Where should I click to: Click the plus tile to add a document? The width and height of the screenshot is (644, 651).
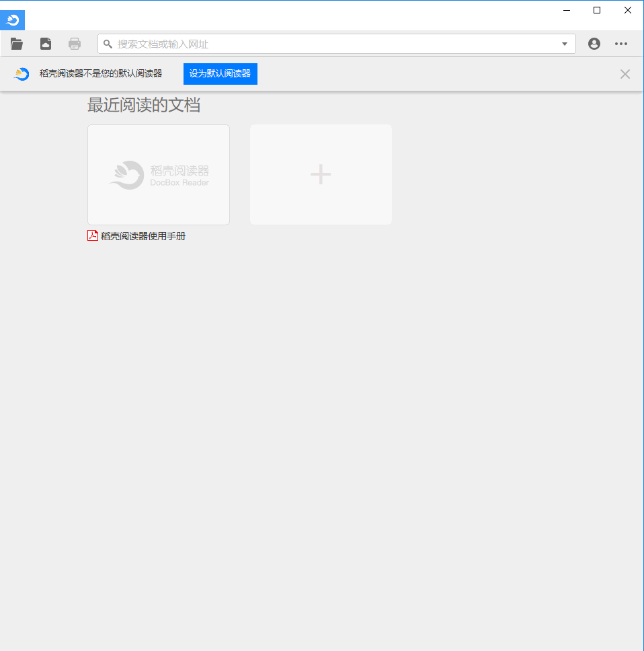(321, 174)
